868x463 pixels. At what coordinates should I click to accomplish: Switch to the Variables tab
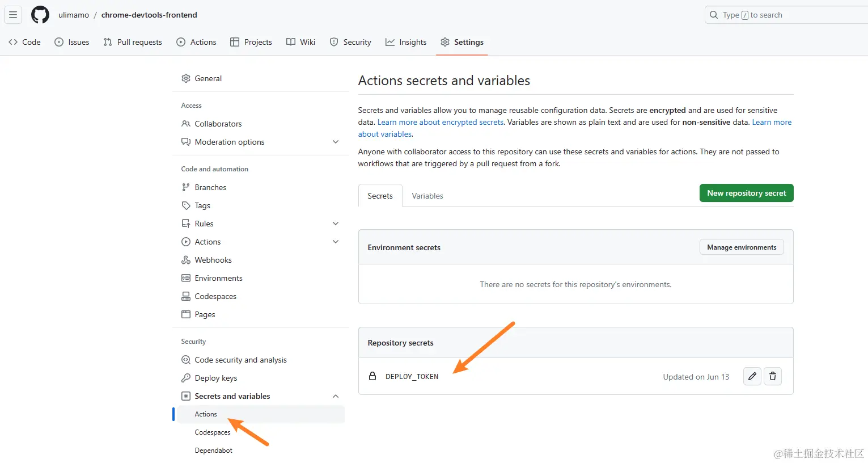click(x=427, y=196)
